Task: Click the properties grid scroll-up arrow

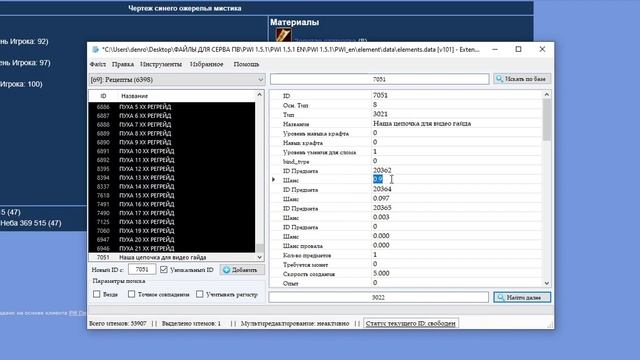Action: pos(547,94)
